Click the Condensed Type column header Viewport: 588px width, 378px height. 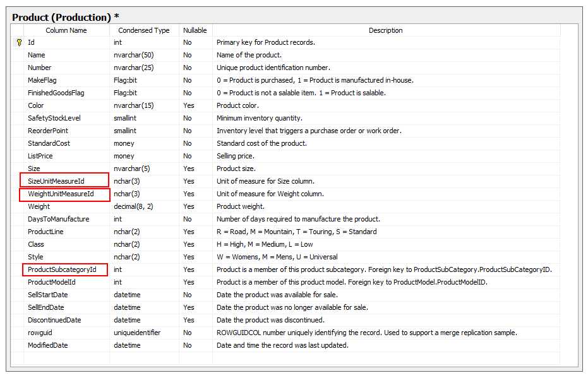click(x=143, y=30)
